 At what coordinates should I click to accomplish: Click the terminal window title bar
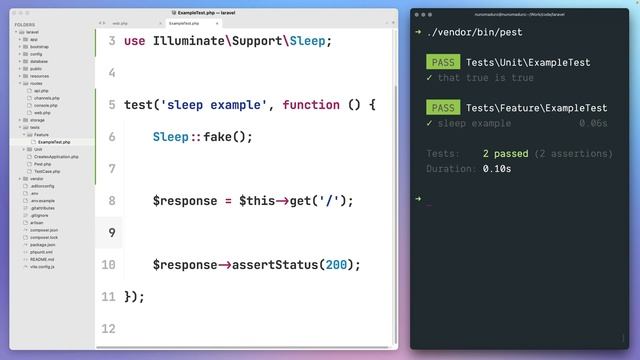[x=519, y=14]
